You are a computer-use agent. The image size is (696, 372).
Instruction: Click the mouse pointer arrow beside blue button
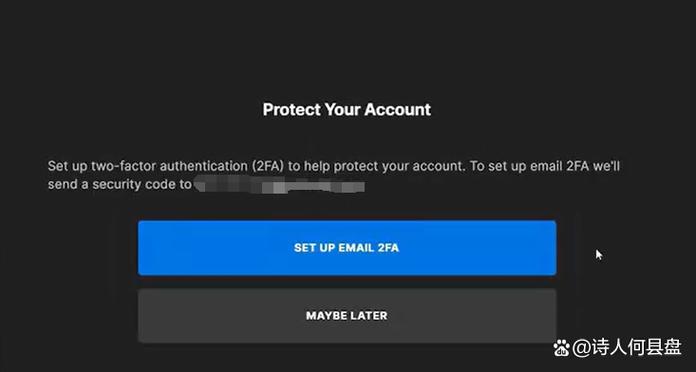click(599, 255)
